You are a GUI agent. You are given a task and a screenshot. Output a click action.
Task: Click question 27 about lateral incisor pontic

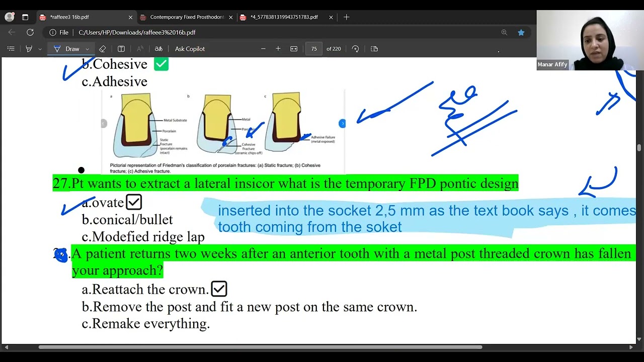click(285, 184)
